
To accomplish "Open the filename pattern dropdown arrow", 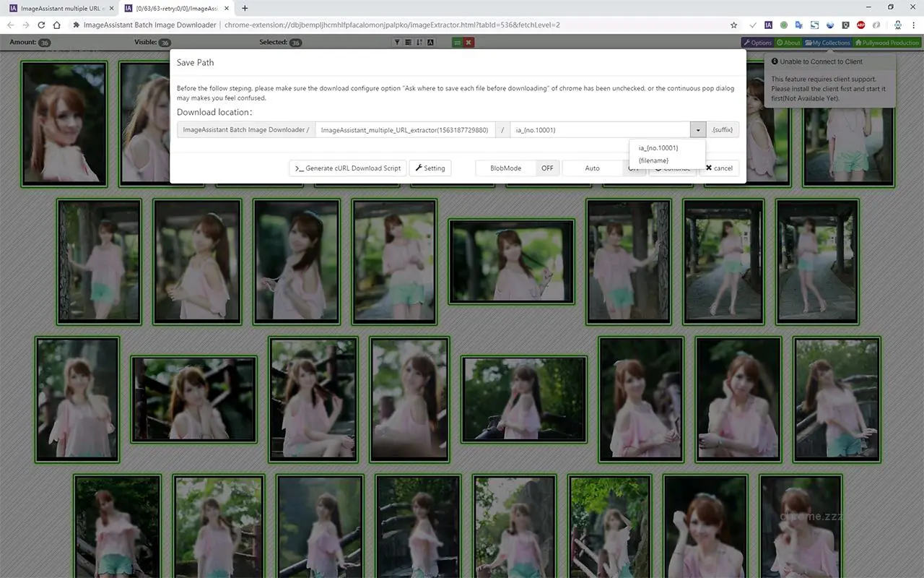I will click(697, 129).
